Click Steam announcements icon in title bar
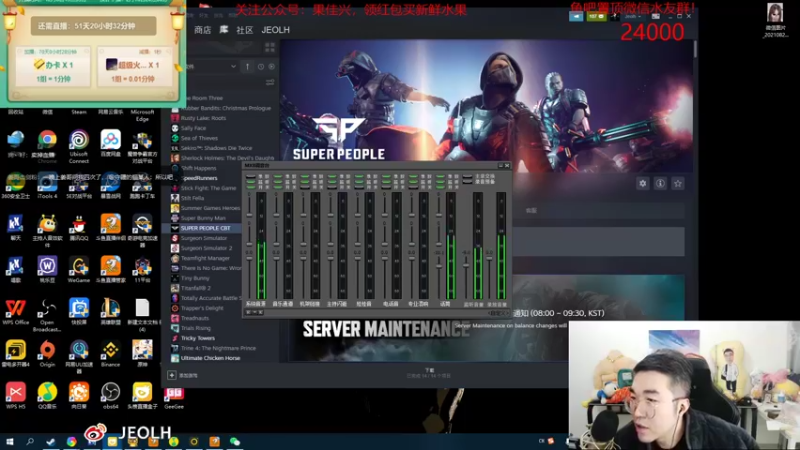Image resolution: width=800 pixels, height=450 pixels. pos(576,16)
